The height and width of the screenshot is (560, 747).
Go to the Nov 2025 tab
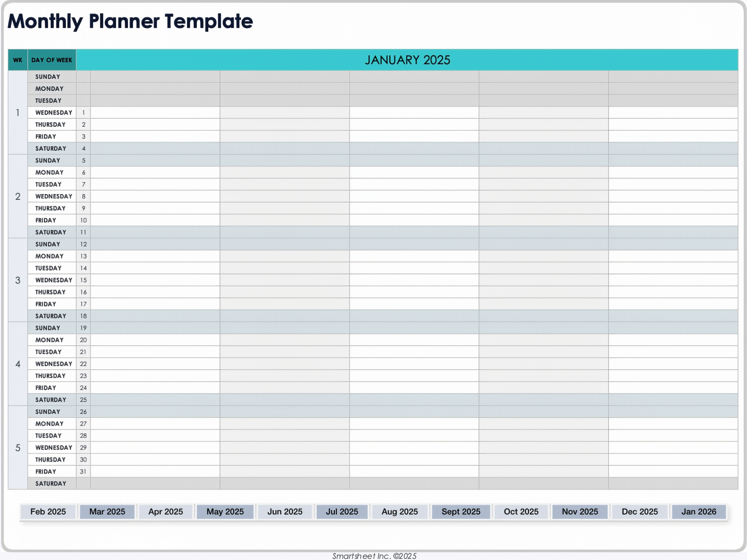coord(580,511)
